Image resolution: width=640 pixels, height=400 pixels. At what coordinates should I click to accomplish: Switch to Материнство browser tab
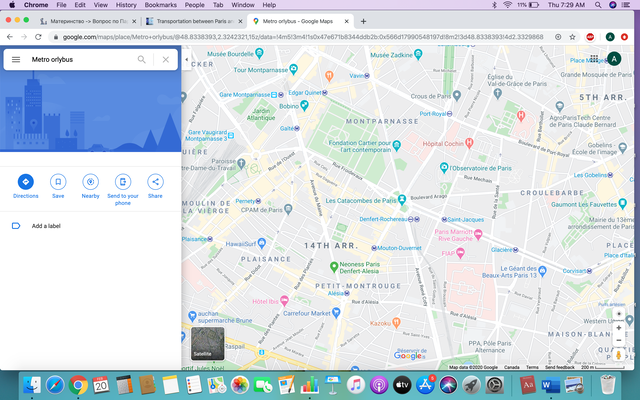pyautogui.click(x=88, y=21)
